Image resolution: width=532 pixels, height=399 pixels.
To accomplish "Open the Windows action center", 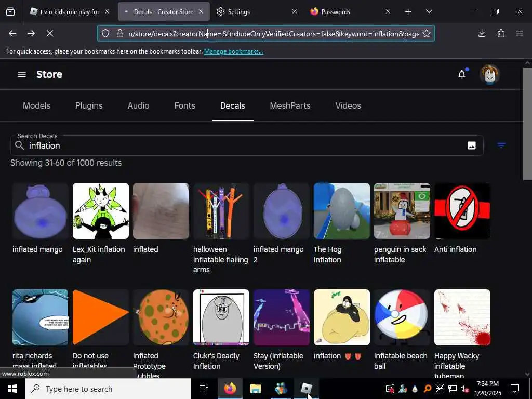I will point(515,389).
